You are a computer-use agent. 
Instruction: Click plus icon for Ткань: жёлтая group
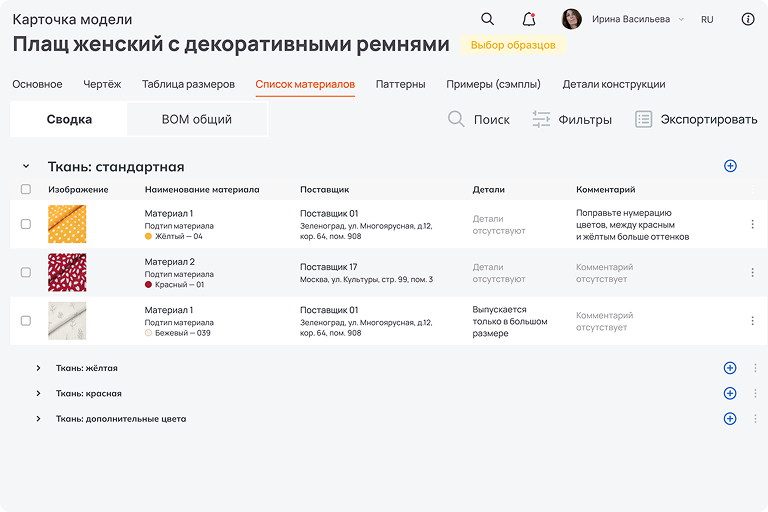tap(730, 368)
